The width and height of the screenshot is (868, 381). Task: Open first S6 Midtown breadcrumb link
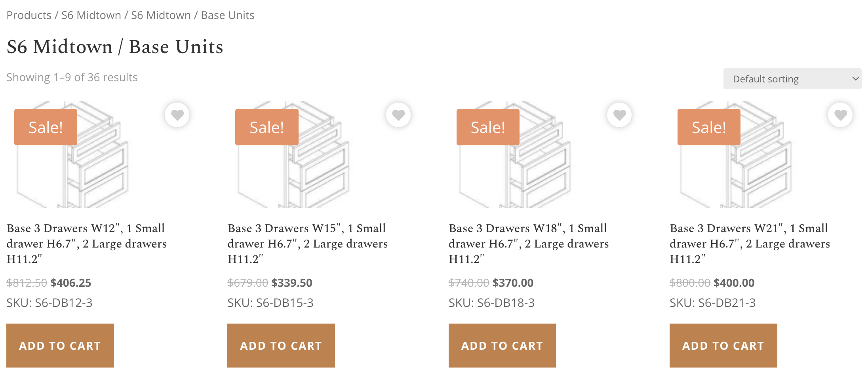click(91, 15)
